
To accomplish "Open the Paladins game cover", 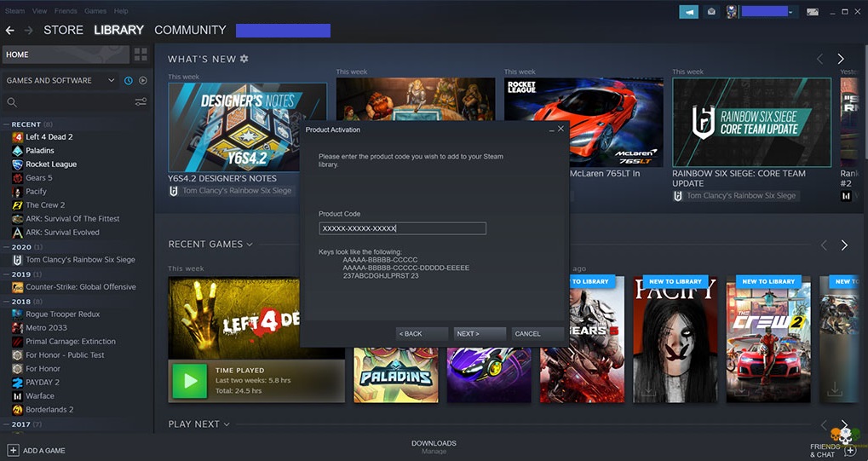I will (x=396, y=375).
